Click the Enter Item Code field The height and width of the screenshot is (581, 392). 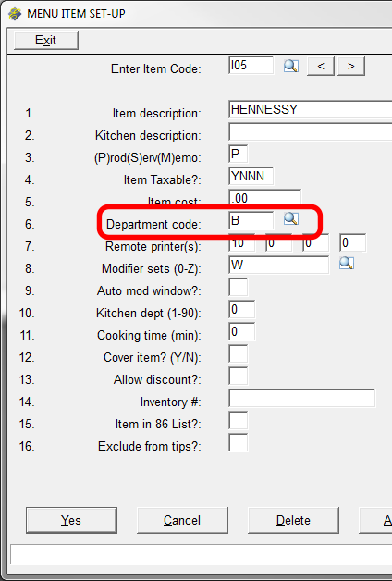251,65
